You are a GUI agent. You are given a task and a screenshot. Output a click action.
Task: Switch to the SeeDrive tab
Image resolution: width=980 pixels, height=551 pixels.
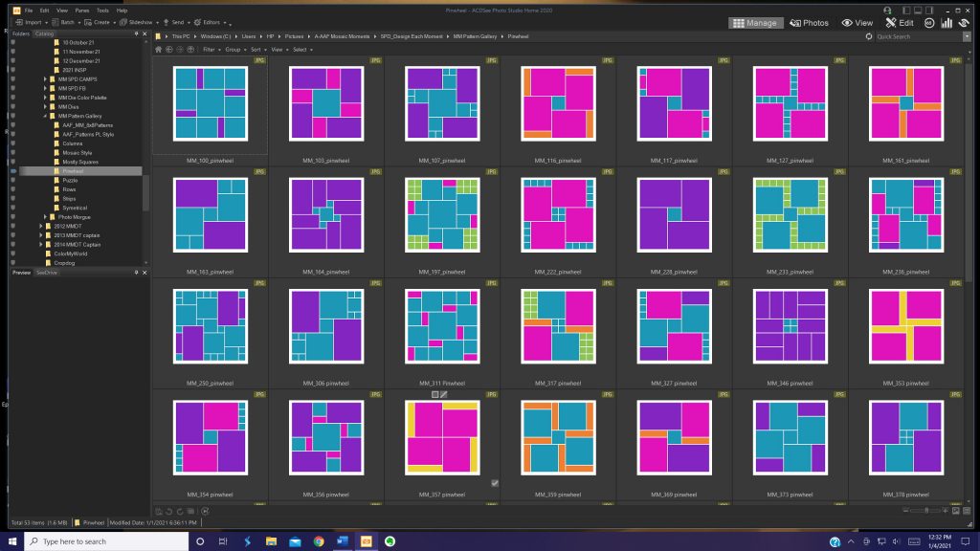tap(47, 273)
